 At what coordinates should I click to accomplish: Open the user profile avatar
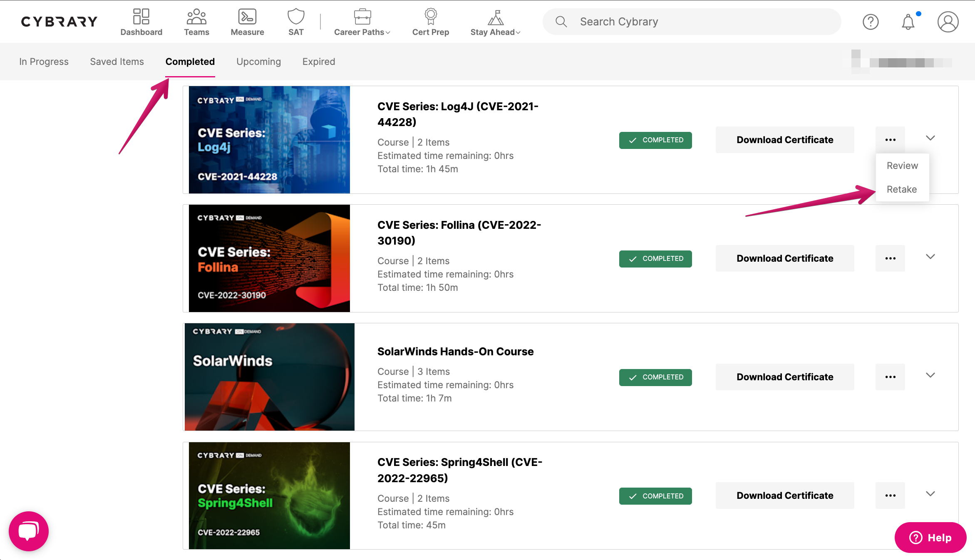(x=948, y=22)
